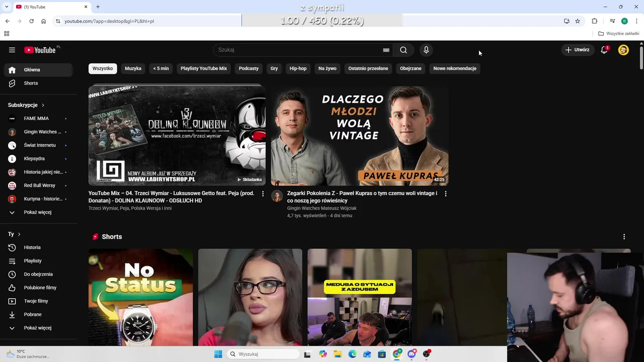Open the on-screen keyboard icon in search
This screenshot has width=644, height=362.
386,50
